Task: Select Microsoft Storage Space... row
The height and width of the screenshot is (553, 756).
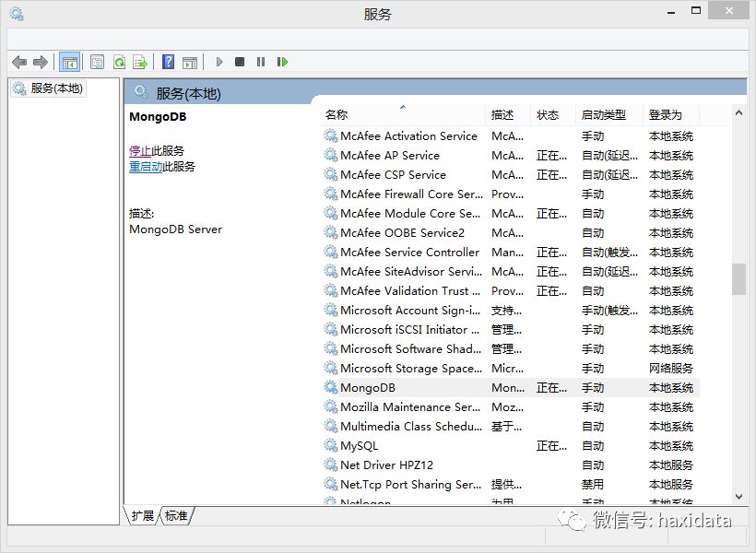Action: tap(510, 368)
